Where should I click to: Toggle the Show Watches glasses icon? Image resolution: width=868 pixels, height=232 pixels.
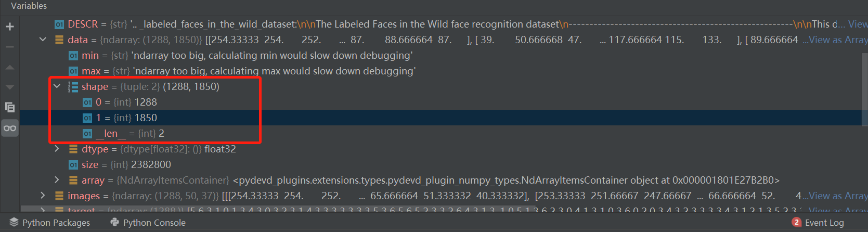10,128
